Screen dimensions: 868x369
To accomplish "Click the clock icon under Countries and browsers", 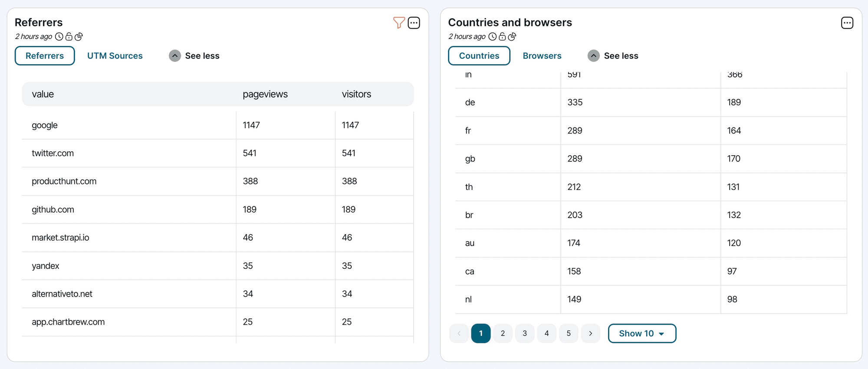I will coord(492,37).
